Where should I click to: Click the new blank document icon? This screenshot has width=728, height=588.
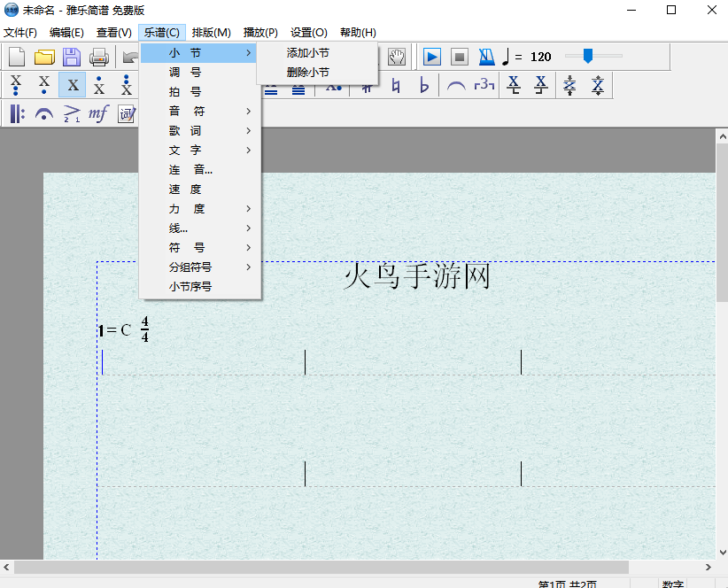coord(17,57)
